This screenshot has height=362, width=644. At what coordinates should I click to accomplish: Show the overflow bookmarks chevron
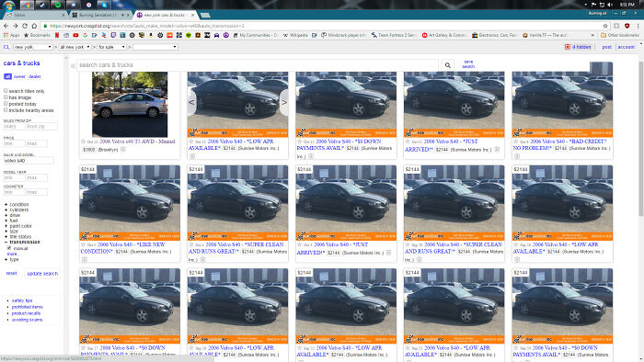point(592,35)
